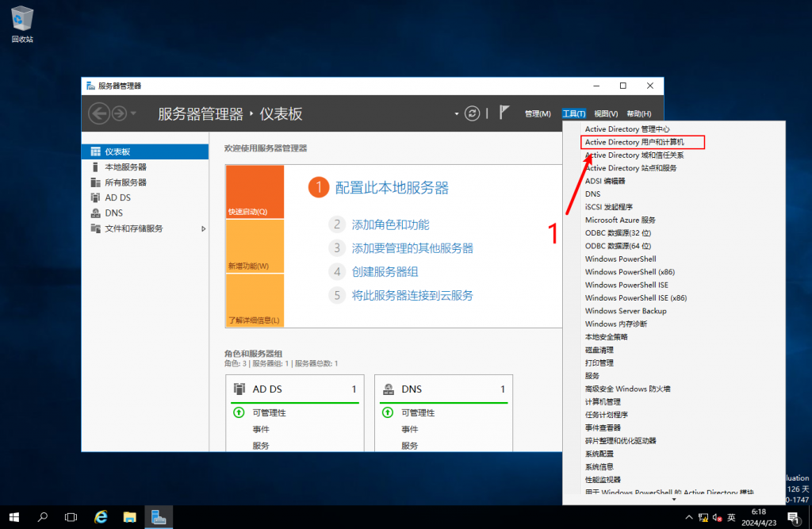812x529 pixels.
Task: Select the 快速启动(Q) tile
Action: coord(255,192)
